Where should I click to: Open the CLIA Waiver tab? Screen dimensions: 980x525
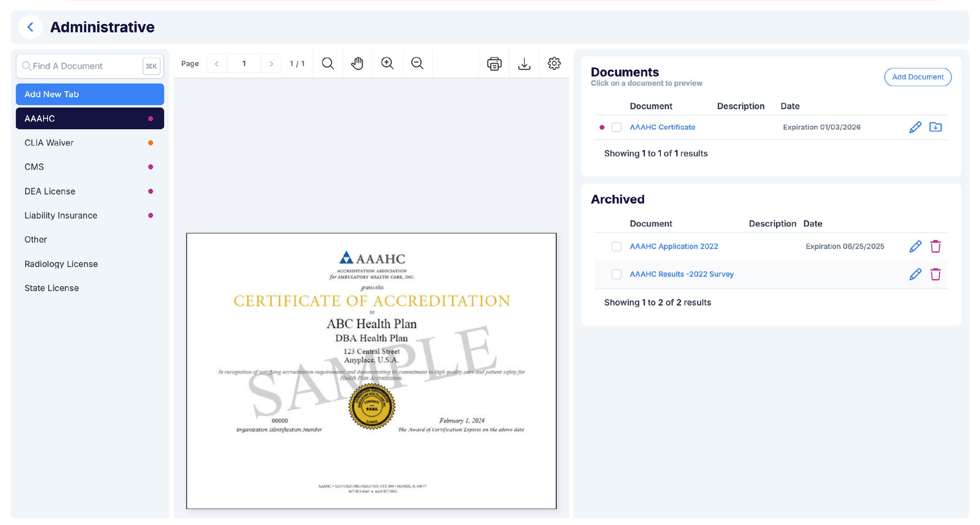[90, 143]
